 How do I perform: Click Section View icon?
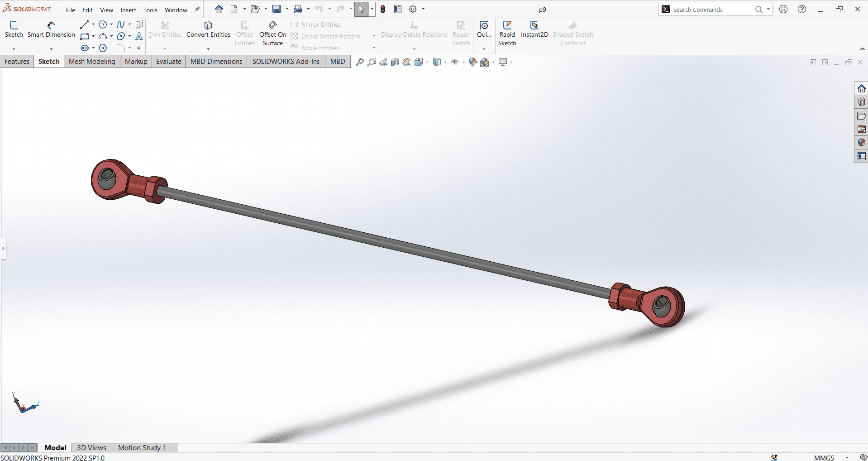[395, 62]
